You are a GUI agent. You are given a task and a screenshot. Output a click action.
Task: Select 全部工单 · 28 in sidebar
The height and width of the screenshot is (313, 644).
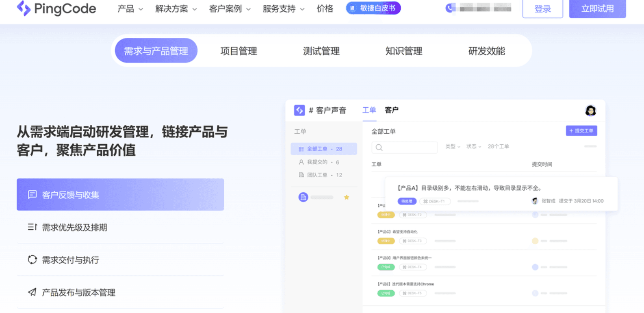tap(324, 149)
